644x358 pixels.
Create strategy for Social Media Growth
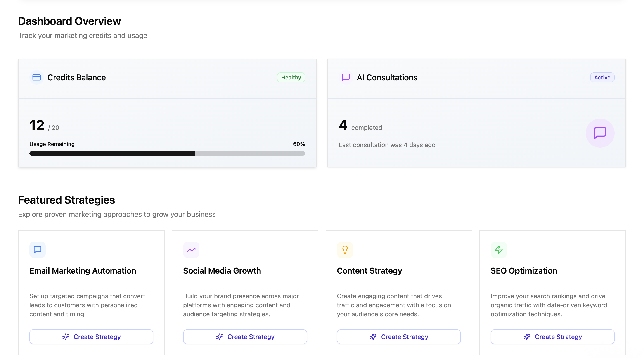tap(245, 337)
